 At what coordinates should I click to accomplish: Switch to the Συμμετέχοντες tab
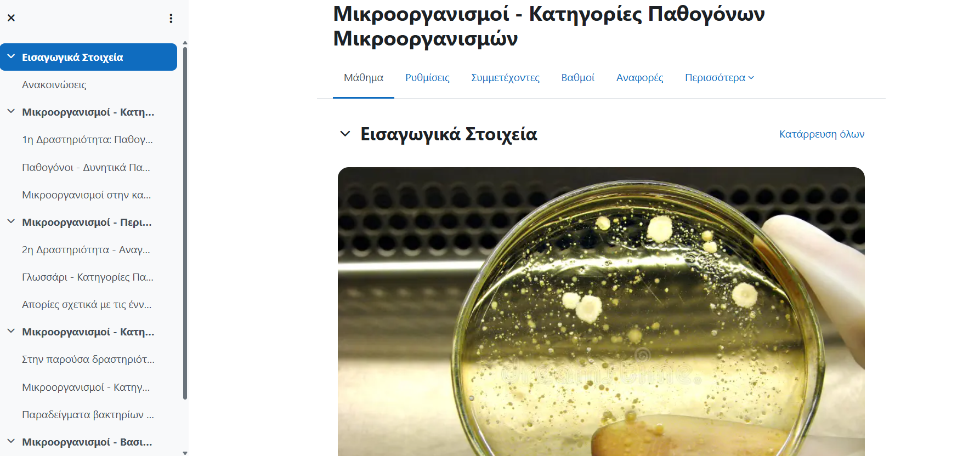click(505, 78)
